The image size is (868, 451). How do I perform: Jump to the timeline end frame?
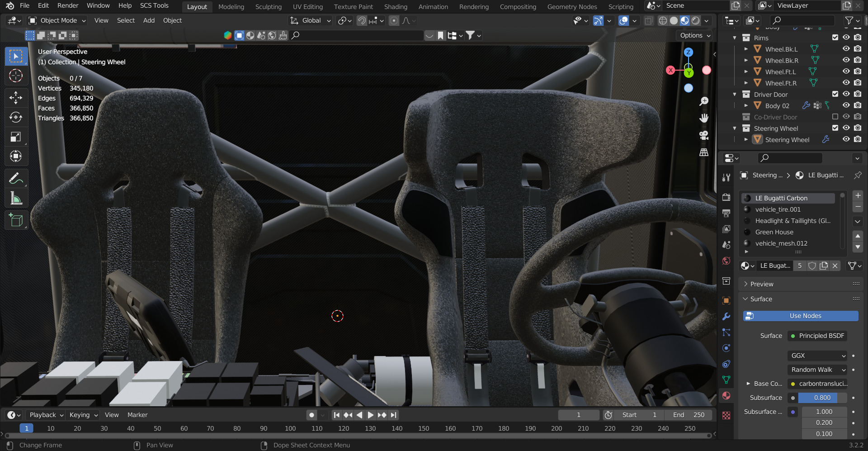coord(394,415)
